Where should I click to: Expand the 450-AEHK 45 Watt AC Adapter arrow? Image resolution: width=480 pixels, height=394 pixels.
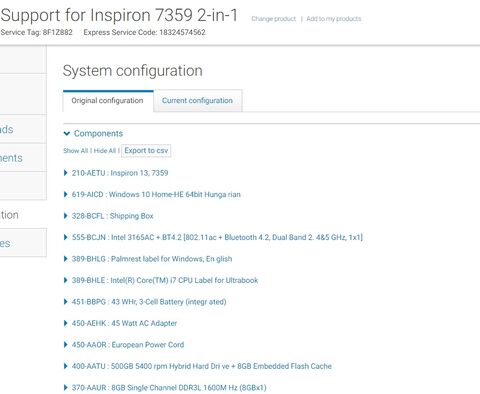tap(65, 323)
